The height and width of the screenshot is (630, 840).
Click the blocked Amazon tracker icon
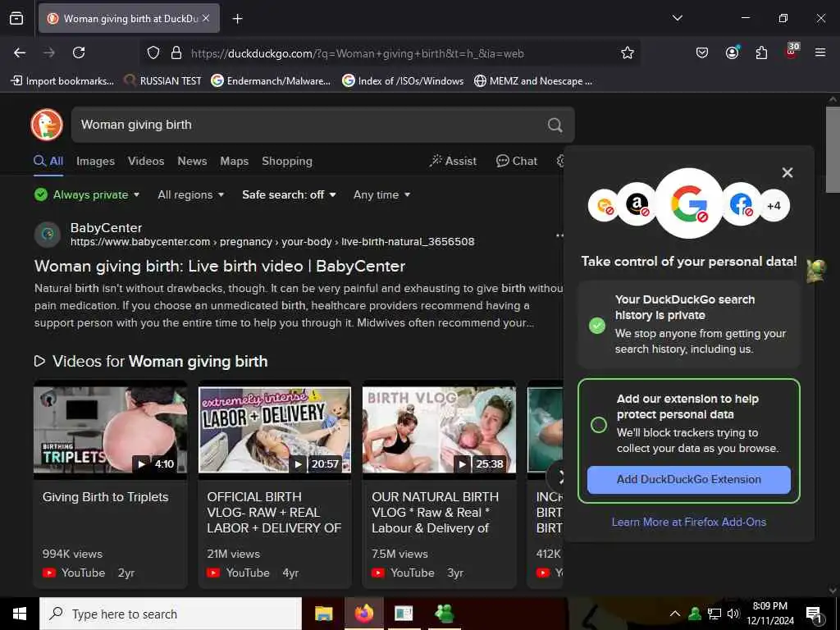point(637,204)
